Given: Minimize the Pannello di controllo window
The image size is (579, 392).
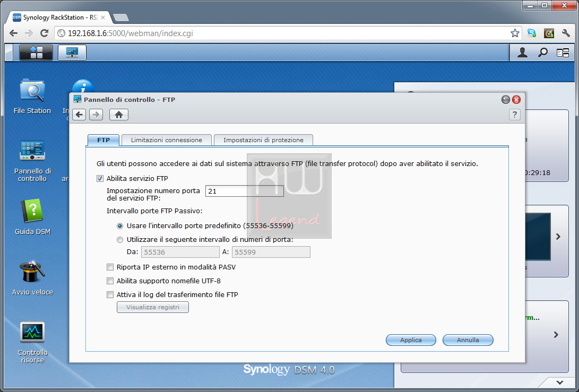Looking at the screenshot, I should point(506,100).
